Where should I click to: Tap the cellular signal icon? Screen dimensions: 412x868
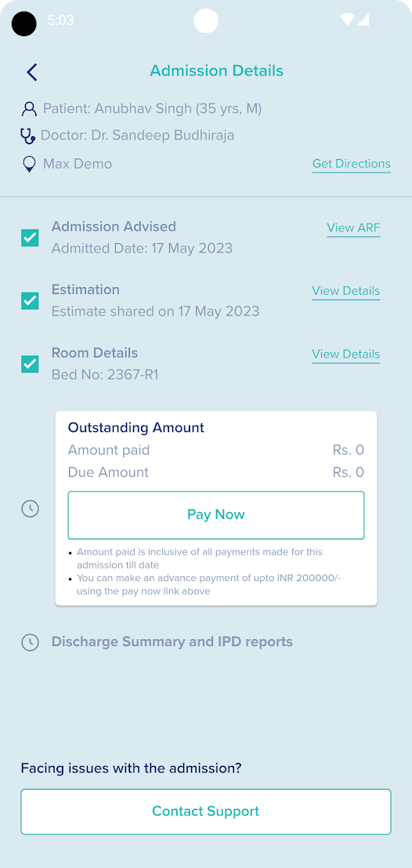click(x=363, y=20)
